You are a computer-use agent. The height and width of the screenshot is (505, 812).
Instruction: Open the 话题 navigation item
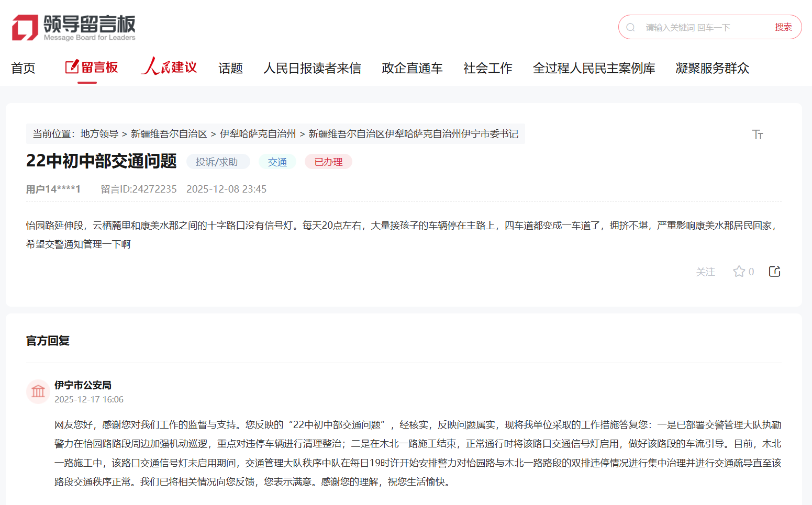pos(230,68)
